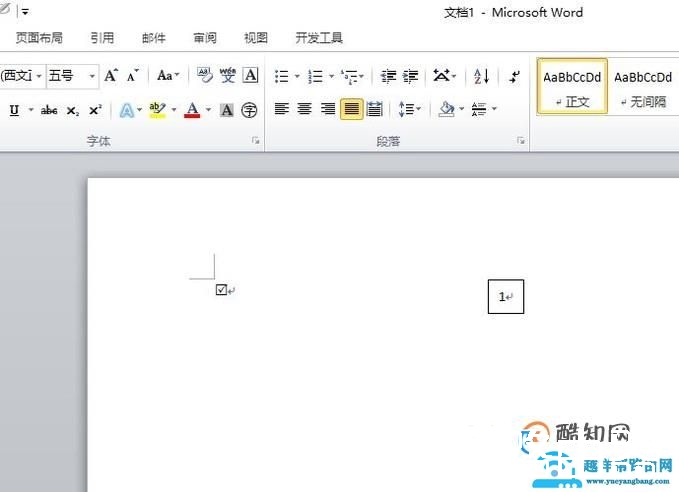
Task: Customize Quick Access Toolbar dropdown
Action: point(25,13)
